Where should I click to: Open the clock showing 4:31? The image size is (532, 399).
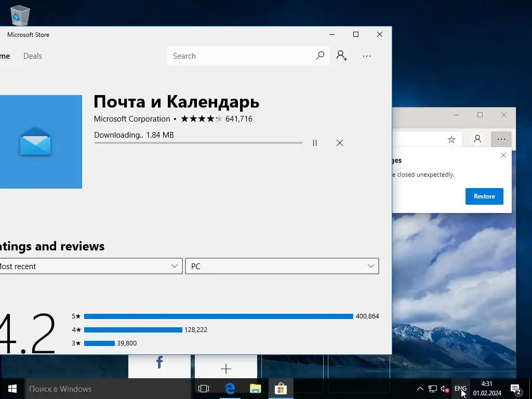point(487,389)
